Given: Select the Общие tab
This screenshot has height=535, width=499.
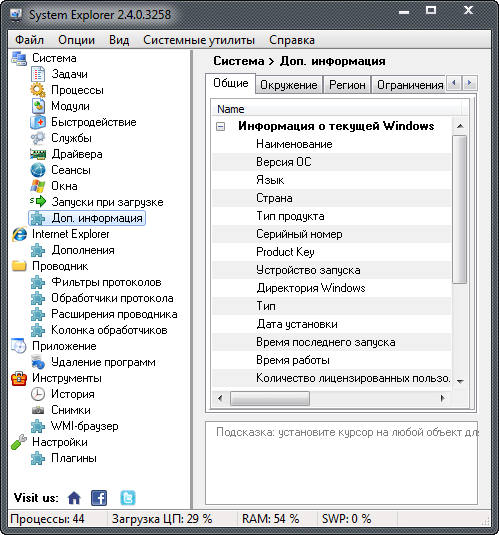Looking at the screenshot, I should (x=231, y=83).
